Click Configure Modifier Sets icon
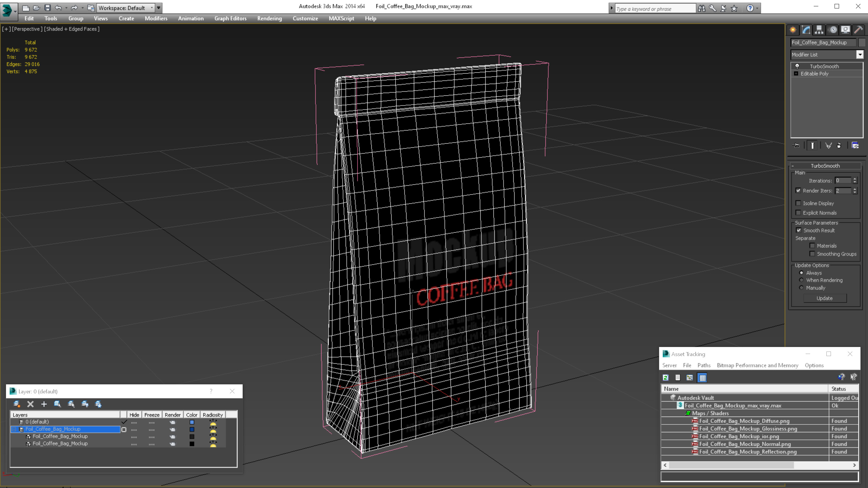Image resolution: width=868 pixels, height=488 pixels. (855, 145)
